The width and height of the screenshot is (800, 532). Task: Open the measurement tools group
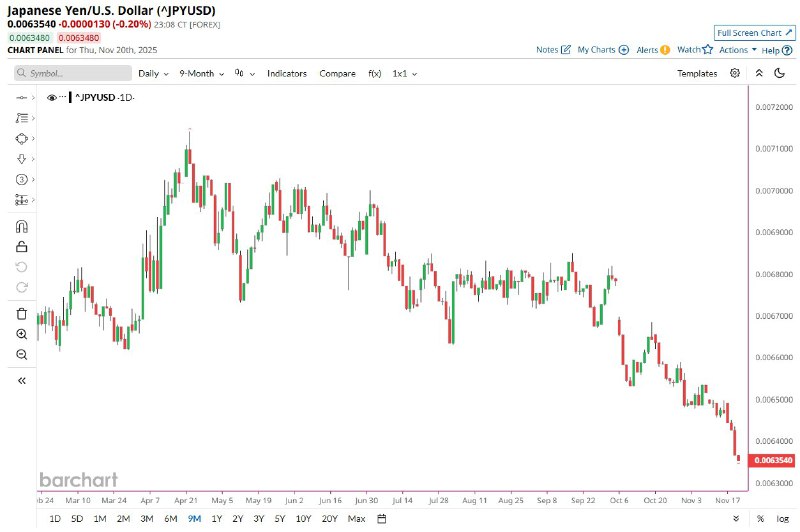pos(21,199)
